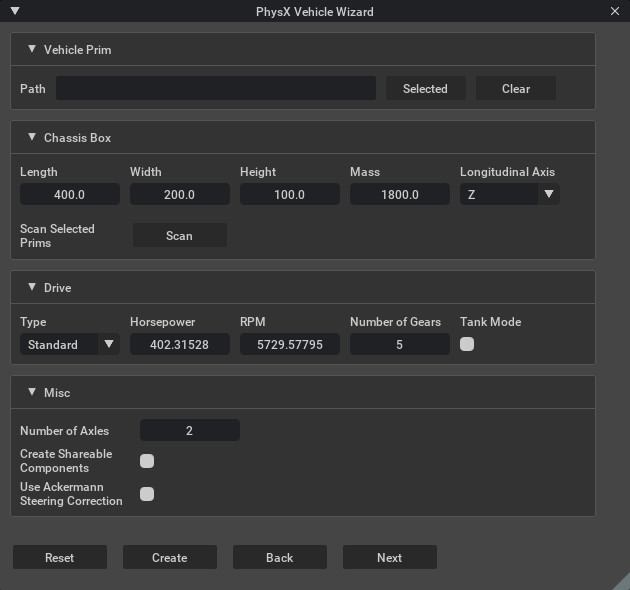The width and height of the screenshot is (630, 590).
Task: Go to the Next wizard page
Action: click(390, 557)
